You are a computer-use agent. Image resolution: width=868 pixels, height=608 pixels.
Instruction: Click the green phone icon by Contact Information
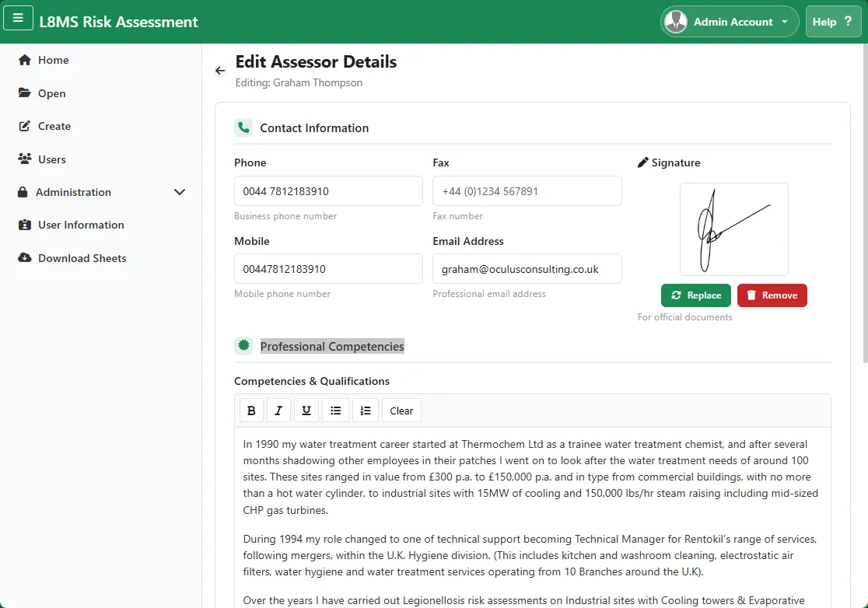(243, 128)
